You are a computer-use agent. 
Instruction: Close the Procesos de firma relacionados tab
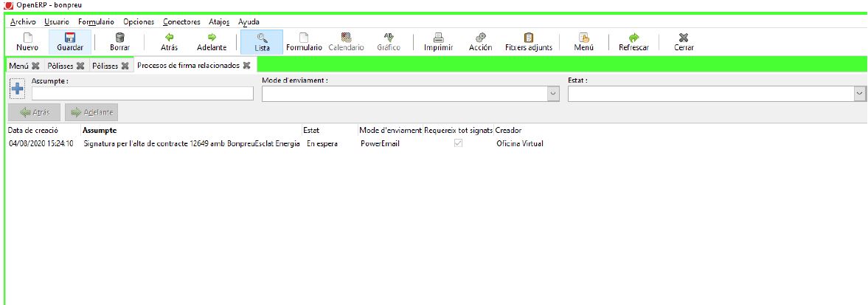click(246, 66)
